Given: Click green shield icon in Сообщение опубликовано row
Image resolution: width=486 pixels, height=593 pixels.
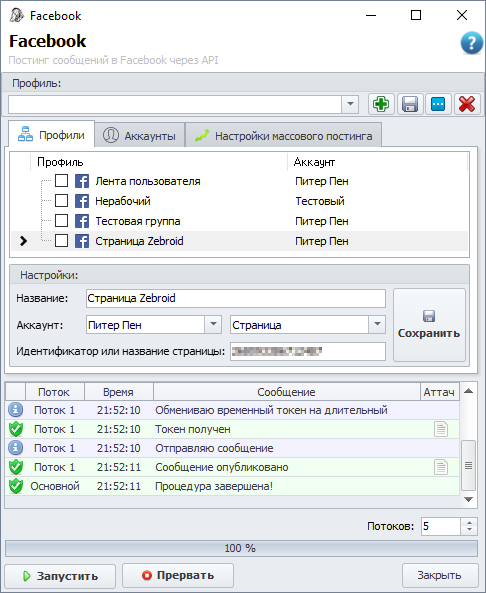Looking at the screenshot, I should pos(16,467).
